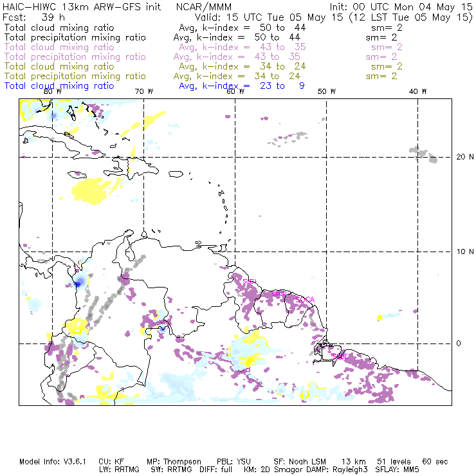
Task: Click the purple "Total cloud mixing ratio" legend line
Action: tap(59, 47)
